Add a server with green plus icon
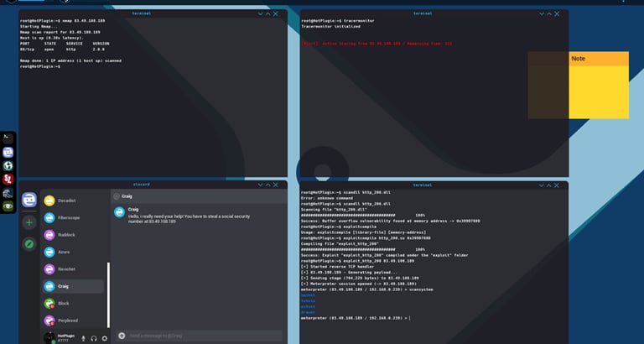Image resolution: width=644 pixels, height=344 pixels. [x=29, y=222]
